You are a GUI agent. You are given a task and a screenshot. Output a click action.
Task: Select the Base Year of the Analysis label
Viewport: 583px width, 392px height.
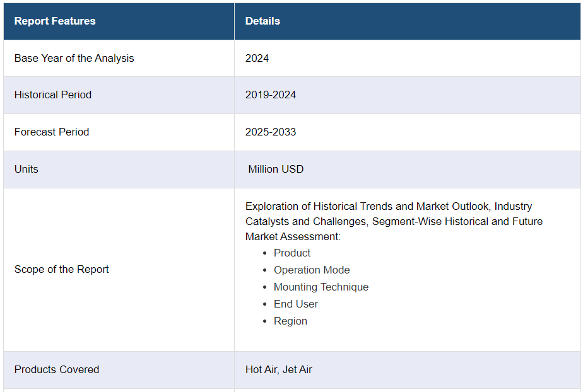(x=74, y=58)
